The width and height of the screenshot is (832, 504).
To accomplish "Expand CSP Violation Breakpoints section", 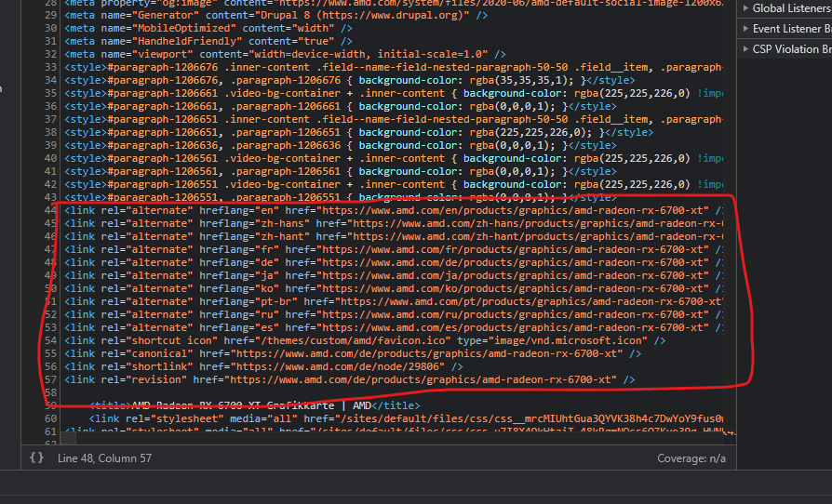I will point(785,48).
